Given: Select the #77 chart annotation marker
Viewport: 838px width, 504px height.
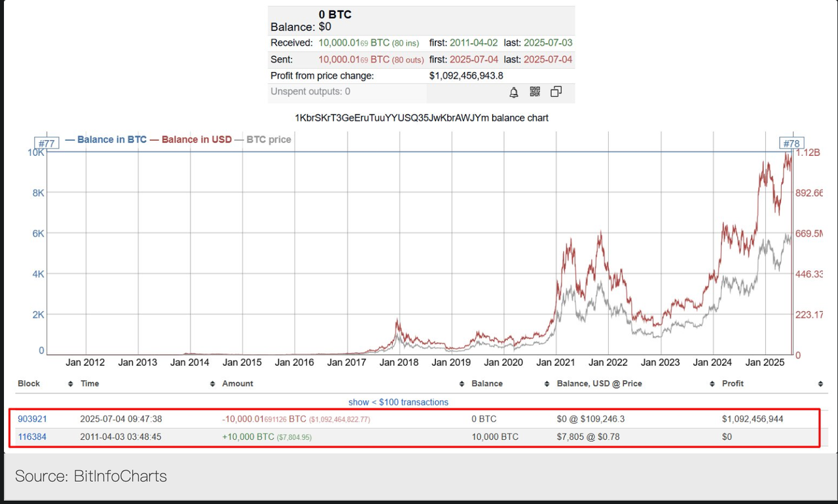Looking at the screenshot, I should pos(46,143).
